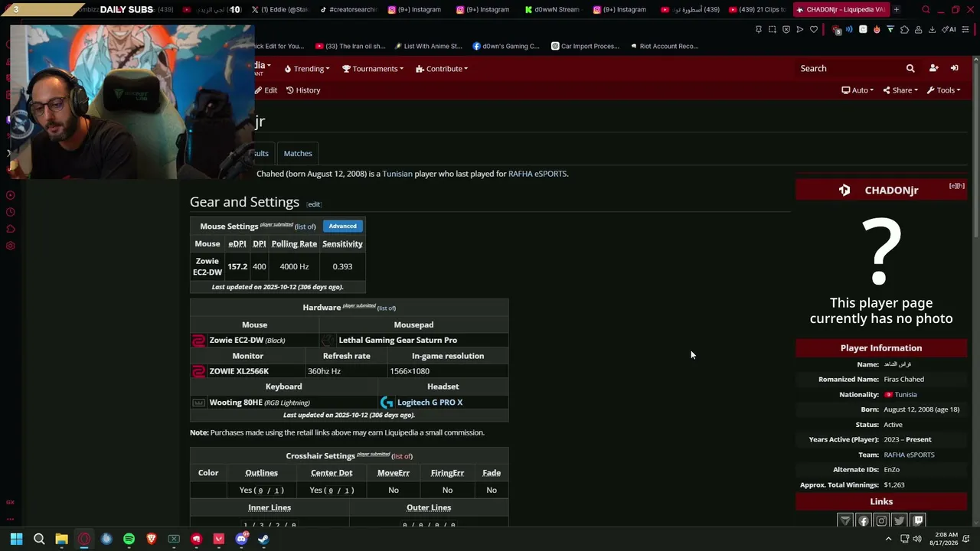
Task: Open the 'Car Import Proces...' bookmark
Action: click(x=585, y=46)
